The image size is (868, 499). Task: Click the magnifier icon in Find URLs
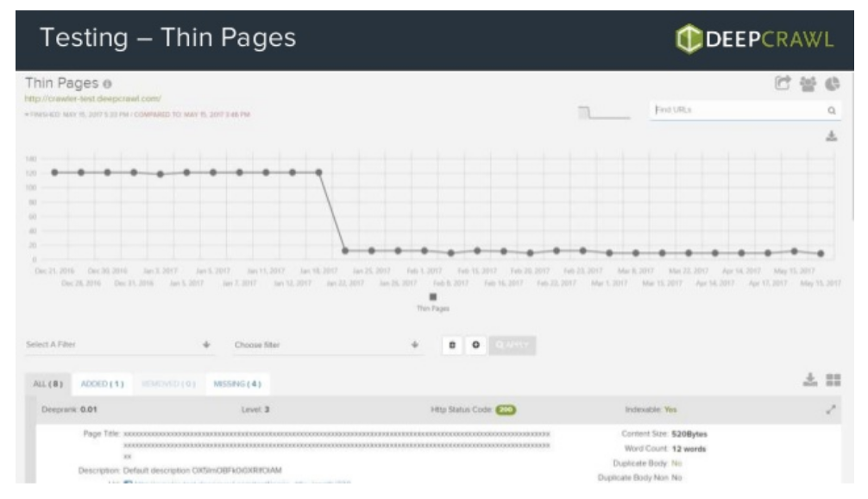coord(831,111)
